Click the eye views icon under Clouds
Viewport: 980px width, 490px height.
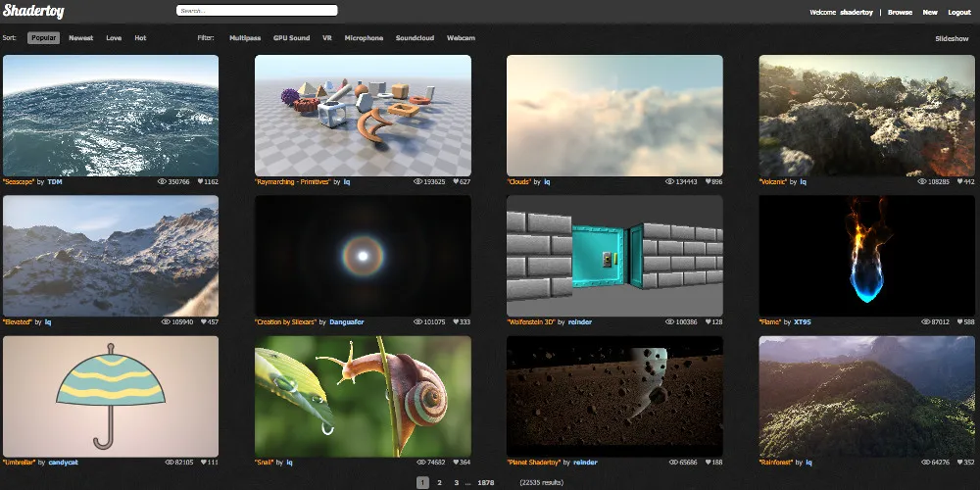coord(669,182)
